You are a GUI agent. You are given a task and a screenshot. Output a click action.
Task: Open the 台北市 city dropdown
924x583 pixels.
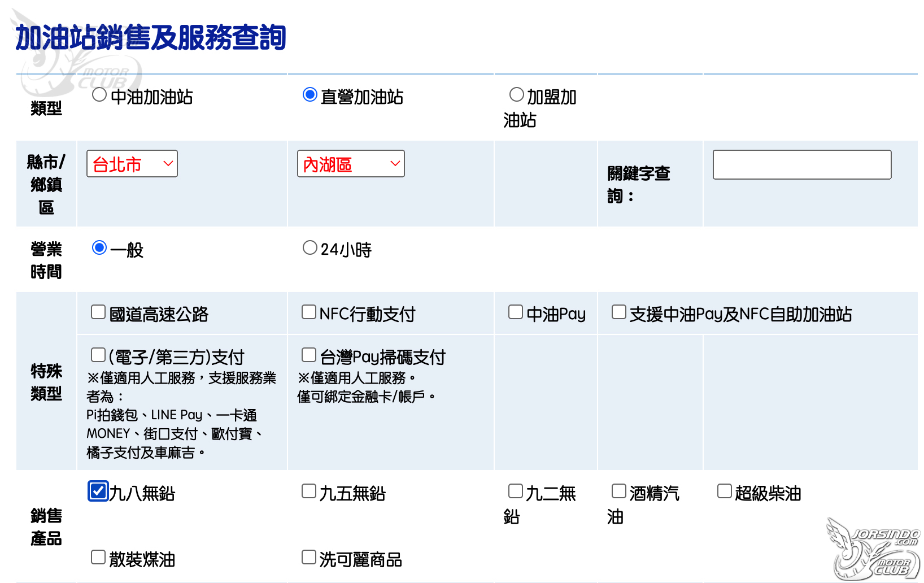[x=132, y=164]
